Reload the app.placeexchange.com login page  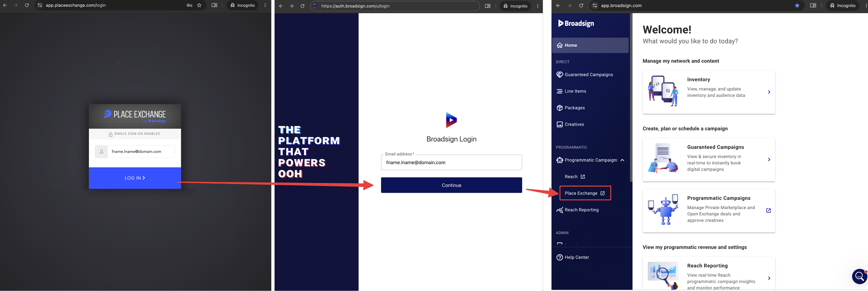[27, 5]
